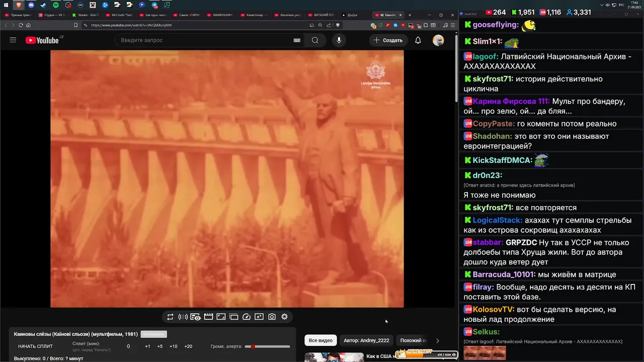Start voice search with the microphone
This screenshot has width=644, height=362.
[x=339, y=40]
